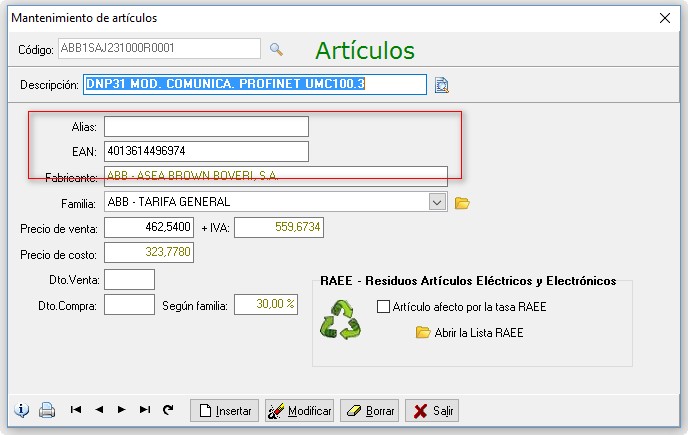The image size is (688, 435).
Task: Select the EAN barcode field
Action: 206,152
